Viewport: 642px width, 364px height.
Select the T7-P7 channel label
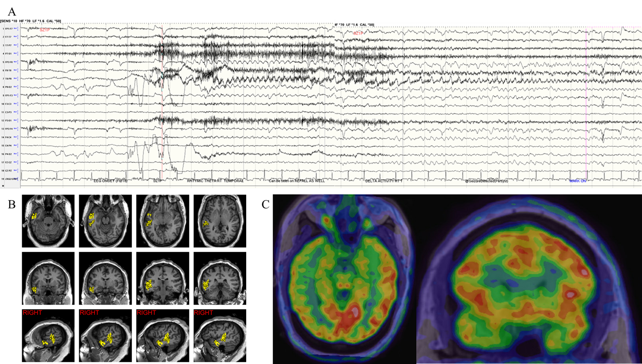point(8,45)
